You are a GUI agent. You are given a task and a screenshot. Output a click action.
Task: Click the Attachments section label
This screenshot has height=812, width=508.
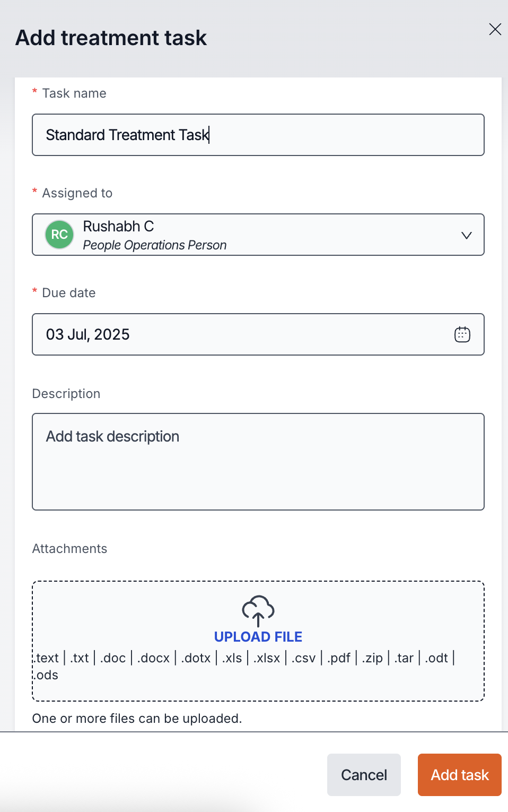pos(69,549)
